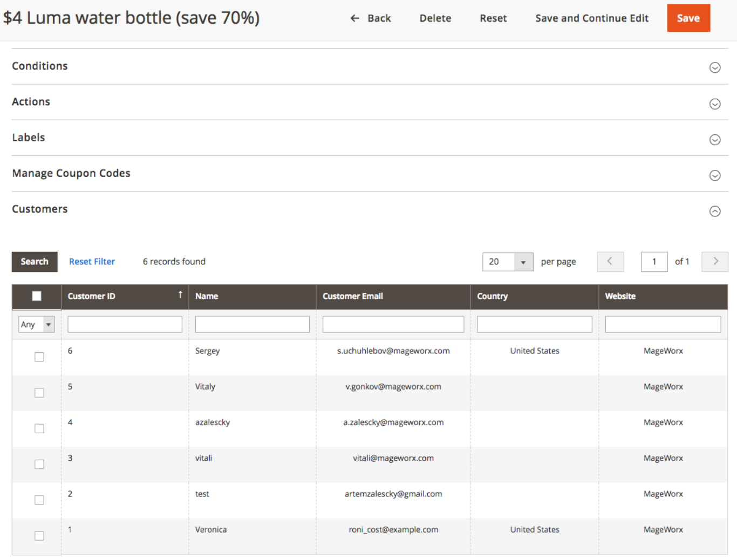Click the previous page arrow
The image size is (737, 560).
(x=610, y=262)
